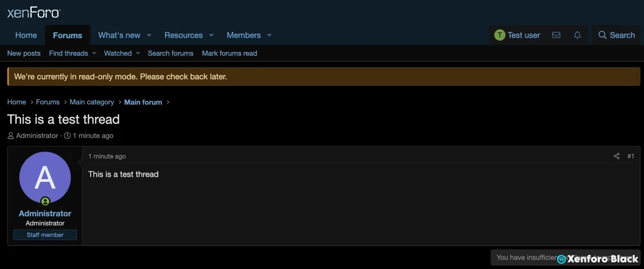Expand the What's new dropdown arrow
This screenshot has height=269, width=644.
click(149, 35)
